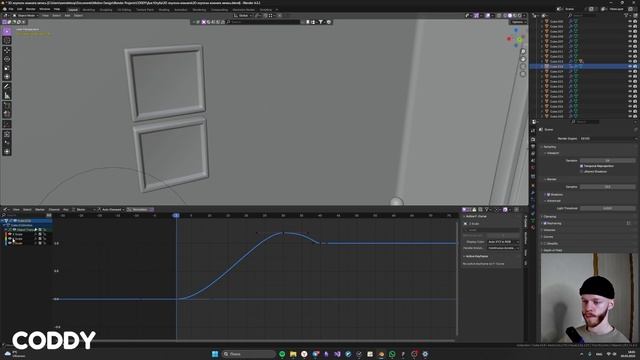Switch viewport to material preview shading
This screenshot has width=640, height=360.
515,16
